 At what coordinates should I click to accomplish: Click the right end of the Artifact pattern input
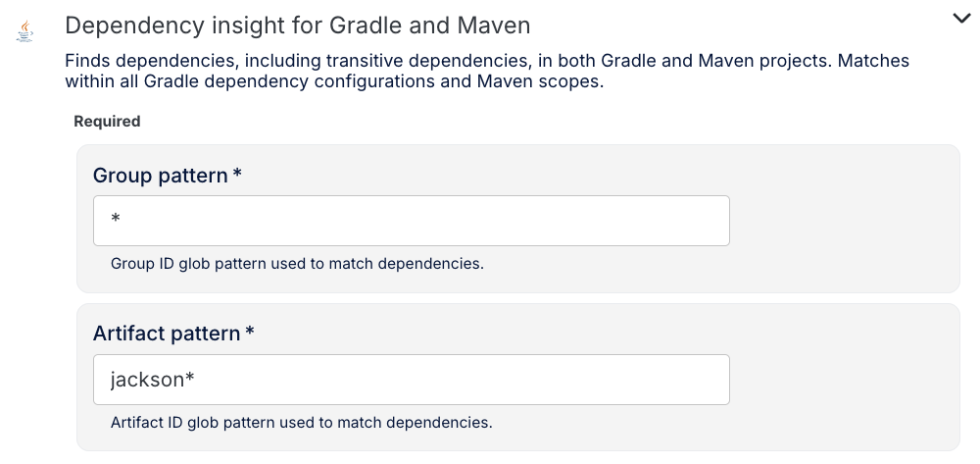pyautogui.click(x=710, y=380)
